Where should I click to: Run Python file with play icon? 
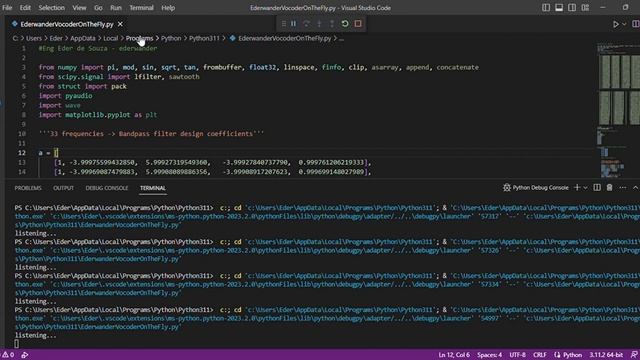click(616, 24)
